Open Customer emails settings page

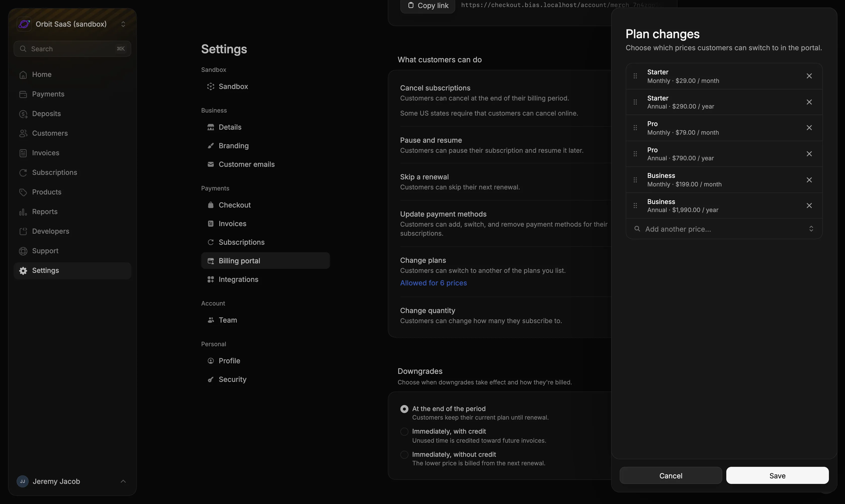tap(265, 164)
